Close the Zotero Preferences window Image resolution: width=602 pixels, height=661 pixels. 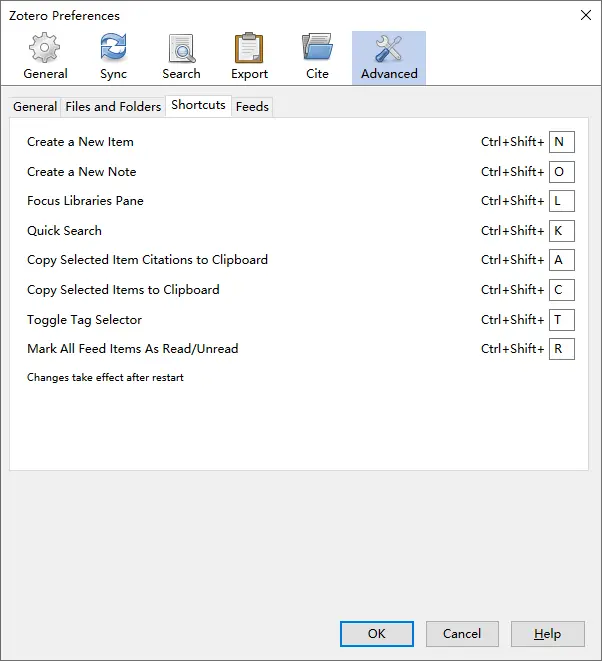(x=586, y=16)
